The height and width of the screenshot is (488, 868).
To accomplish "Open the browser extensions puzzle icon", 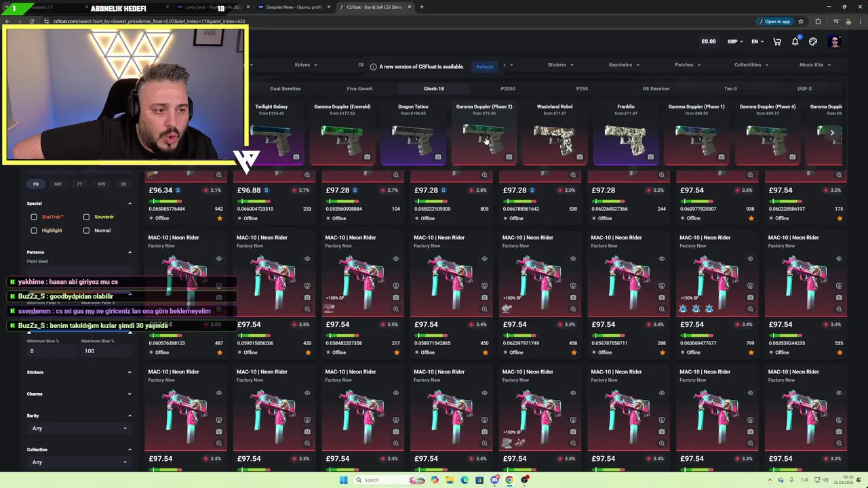I will pyautogui.click(x=818, y=21).
